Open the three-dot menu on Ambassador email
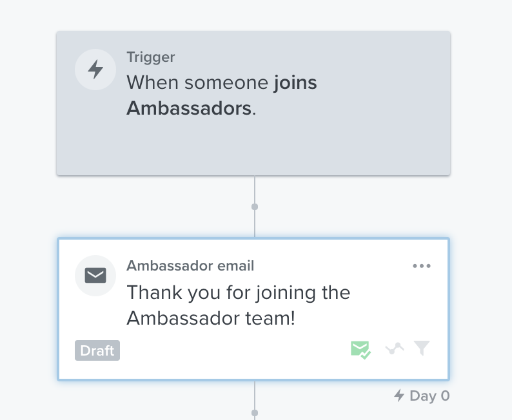The image size is (512, 420). [422, 266]
